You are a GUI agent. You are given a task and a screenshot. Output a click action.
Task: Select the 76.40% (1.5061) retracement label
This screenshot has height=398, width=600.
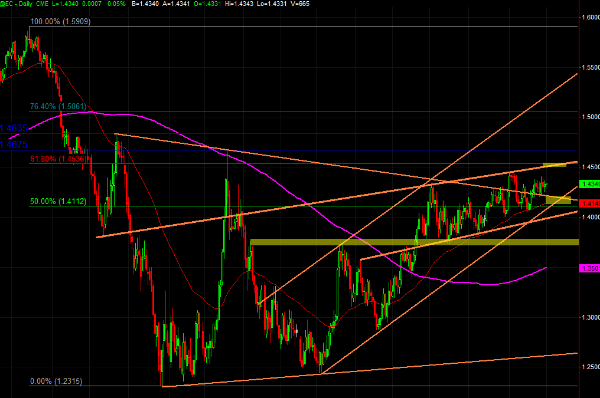tap(58, 106)
